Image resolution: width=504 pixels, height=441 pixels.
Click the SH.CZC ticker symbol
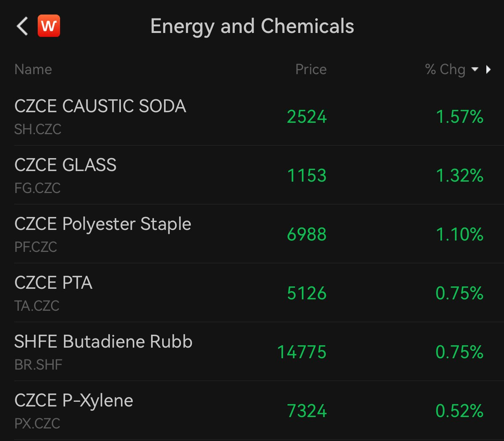[37, 129]
